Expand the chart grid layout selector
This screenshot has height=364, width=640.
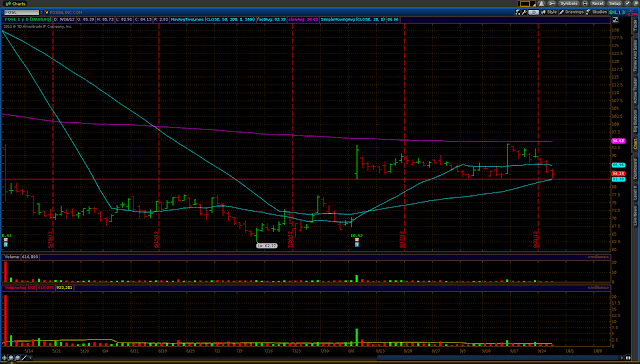click(x=526, y=3)
